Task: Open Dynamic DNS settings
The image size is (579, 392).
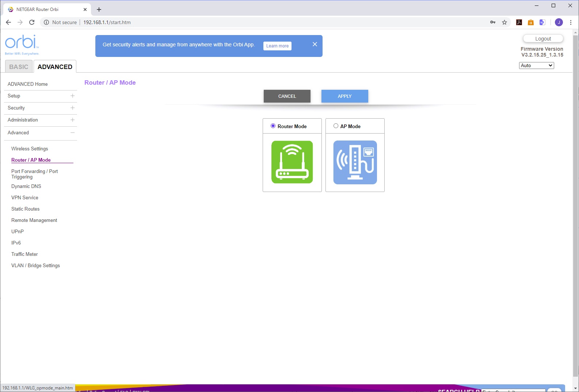Action: point(26,186)
